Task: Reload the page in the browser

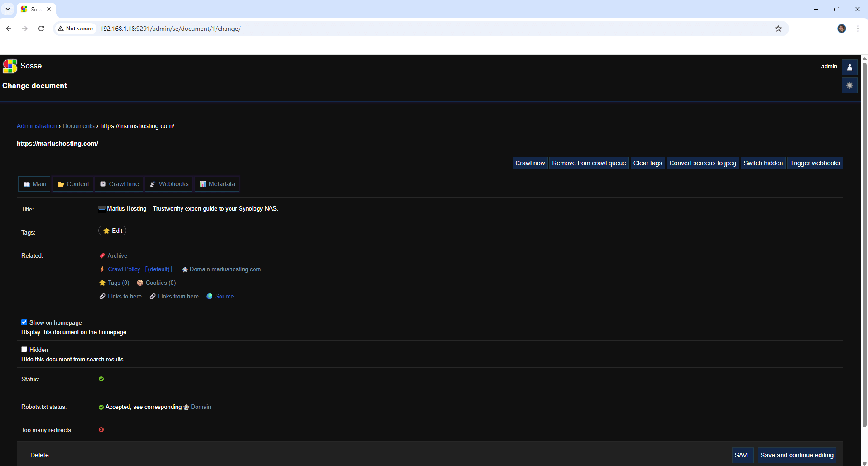Action: 41,29
